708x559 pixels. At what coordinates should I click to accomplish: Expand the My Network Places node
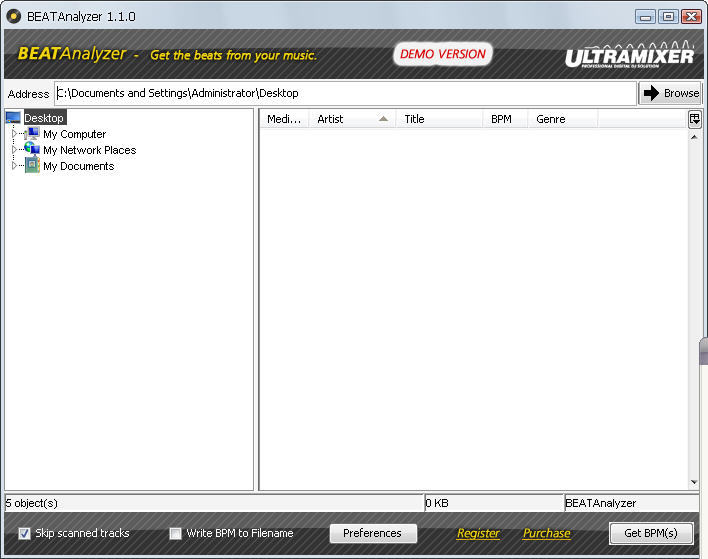click(x=14, y=149)
